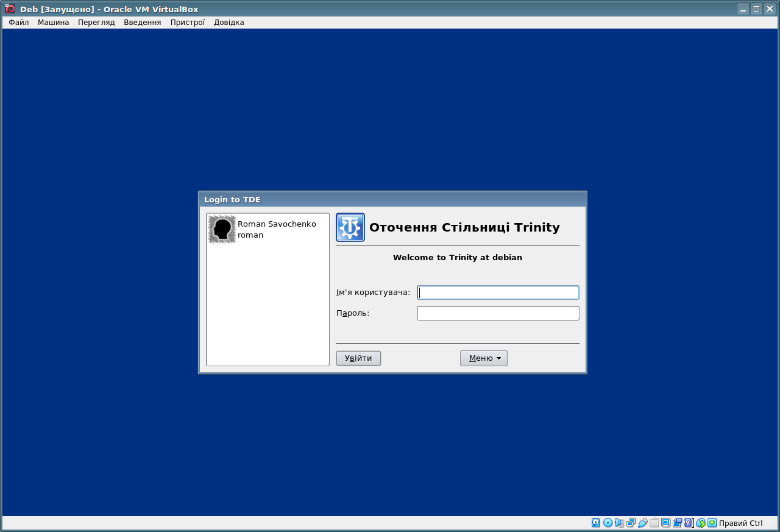
Task: Click the virtual display status icon
Action: point(665,523)
